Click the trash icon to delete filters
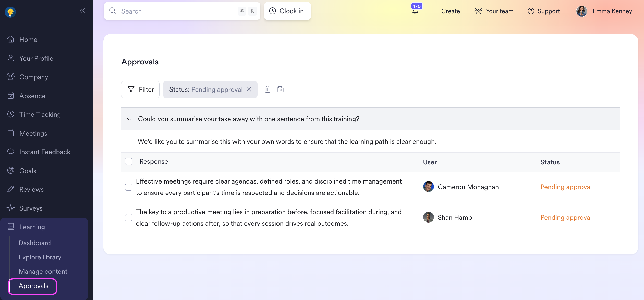Screen dimensions: 644x300 267,89
